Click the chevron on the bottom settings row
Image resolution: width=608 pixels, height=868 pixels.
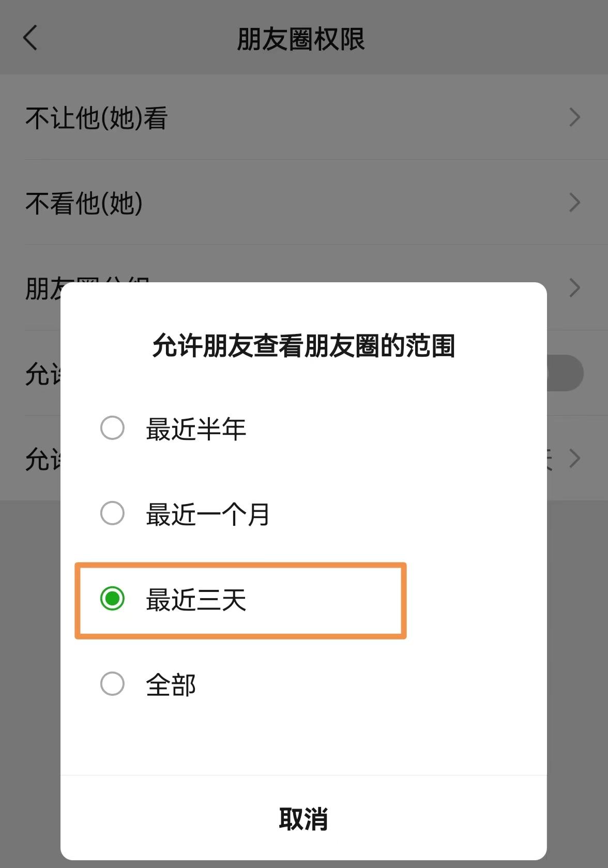(574, 459)
